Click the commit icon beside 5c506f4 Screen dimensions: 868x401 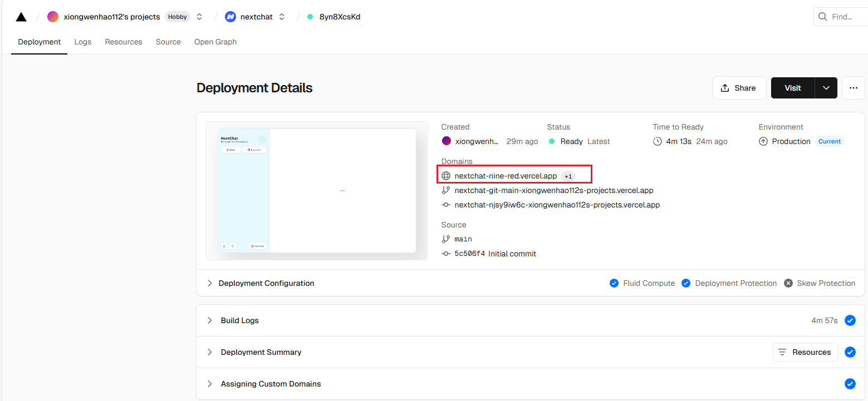click(446, 254)
